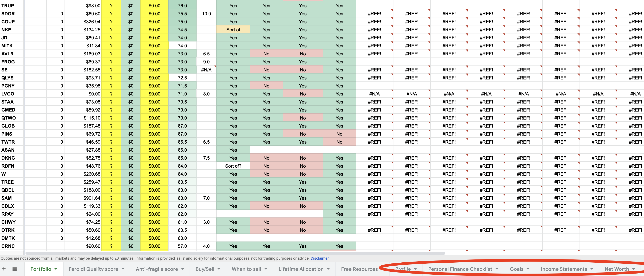The image size is (644, 276).
Task: Open the Net Worth sheet tab
Action: 616,269
